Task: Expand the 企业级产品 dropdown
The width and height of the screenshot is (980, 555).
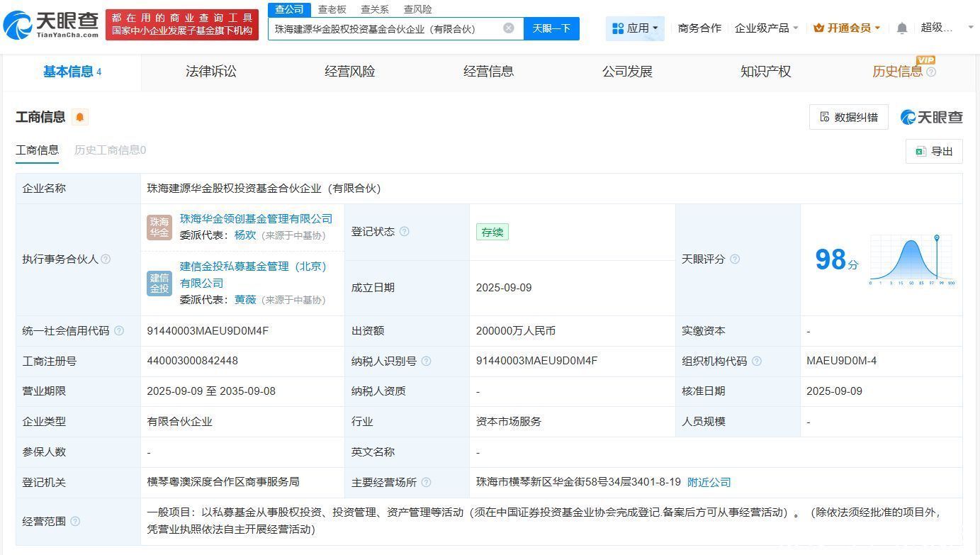Action: (x=767, y=28)
